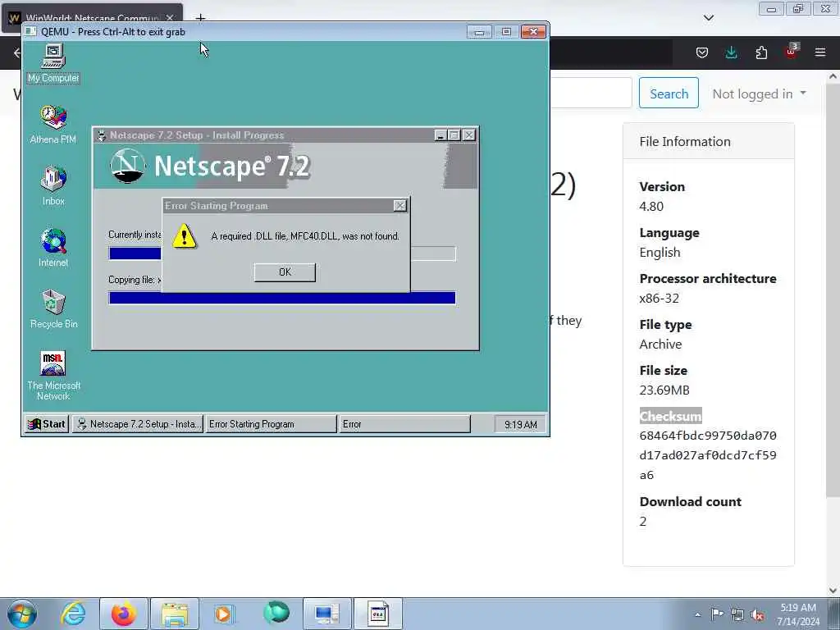Screen dimensions: 840x630
Task: Click the Processor architecture value x86-32
Action: (659, 299)
